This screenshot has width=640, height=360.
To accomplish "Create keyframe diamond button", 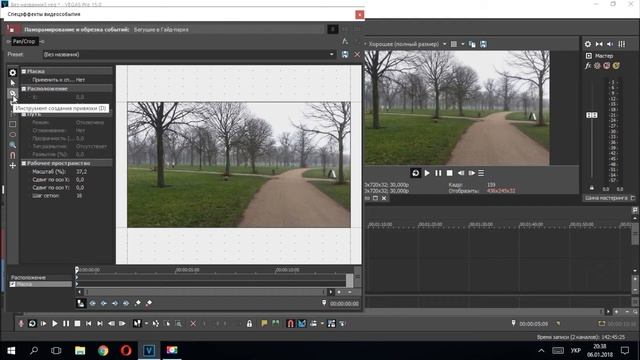I will (138, 303).
